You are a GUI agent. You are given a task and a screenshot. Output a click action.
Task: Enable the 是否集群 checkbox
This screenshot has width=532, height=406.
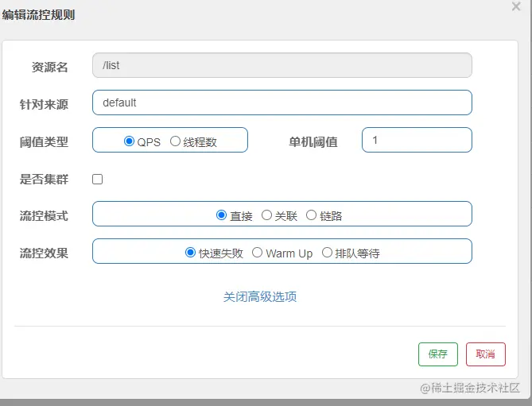[x=97, y=179]
